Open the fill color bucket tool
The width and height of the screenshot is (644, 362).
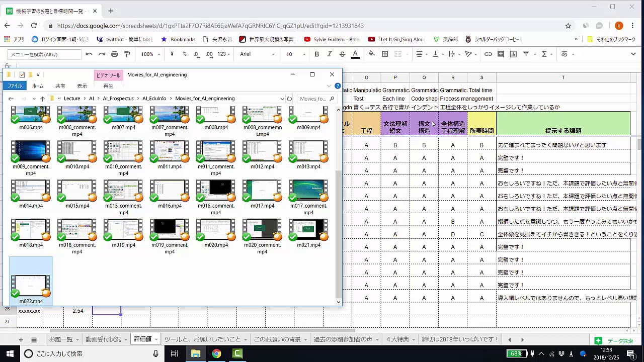pos(372,54)
